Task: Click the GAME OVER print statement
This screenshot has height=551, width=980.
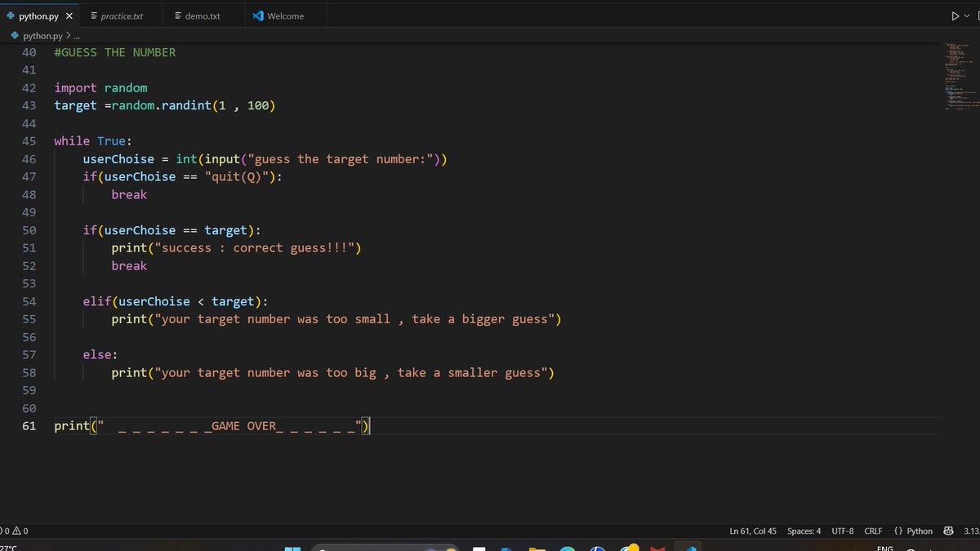Action: (212, 426)
